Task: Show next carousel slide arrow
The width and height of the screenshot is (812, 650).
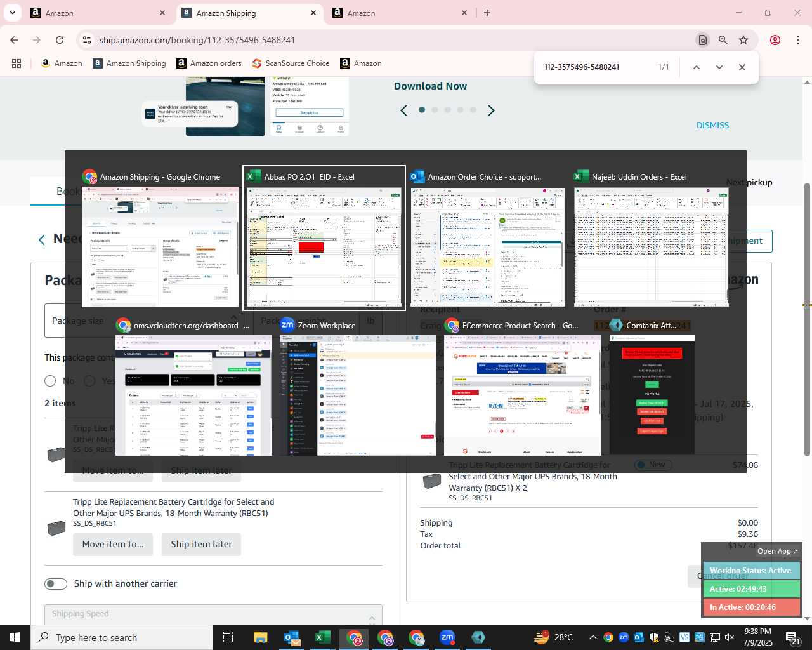Action: pyautogui.click(x=490, y=110)
